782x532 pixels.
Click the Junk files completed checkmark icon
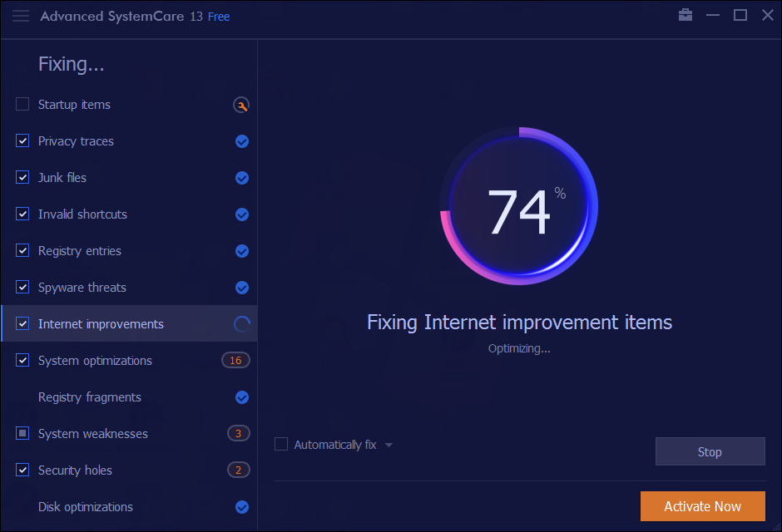pyautogui.click(x=242, y=178)
